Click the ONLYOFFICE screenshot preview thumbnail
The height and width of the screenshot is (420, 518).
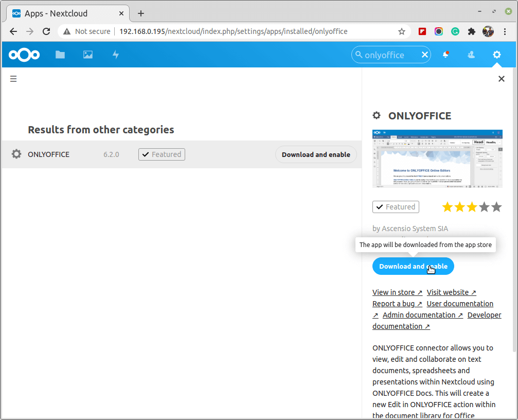[437, 159]
